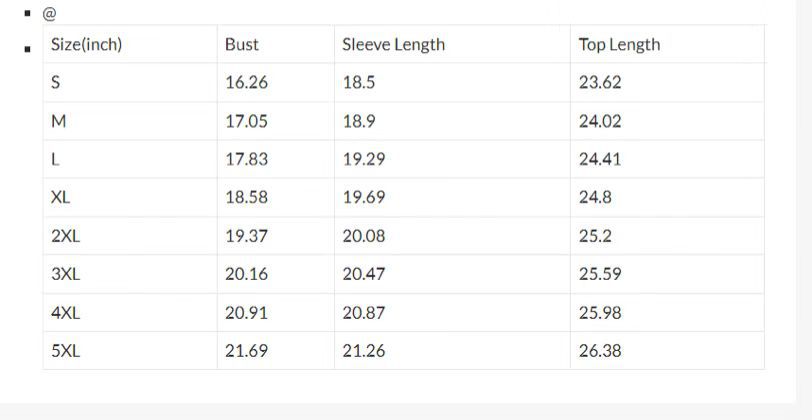
Task: Click the 26.38 top length cell
Action: click(x=600, y=351)
